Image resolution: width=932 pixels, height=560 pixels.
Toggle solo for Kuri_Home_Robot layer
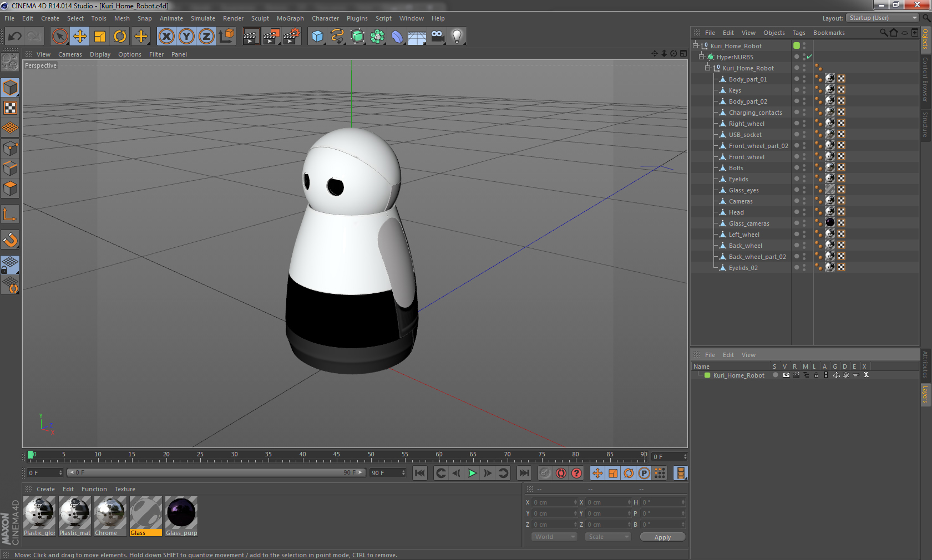[775, 375]
